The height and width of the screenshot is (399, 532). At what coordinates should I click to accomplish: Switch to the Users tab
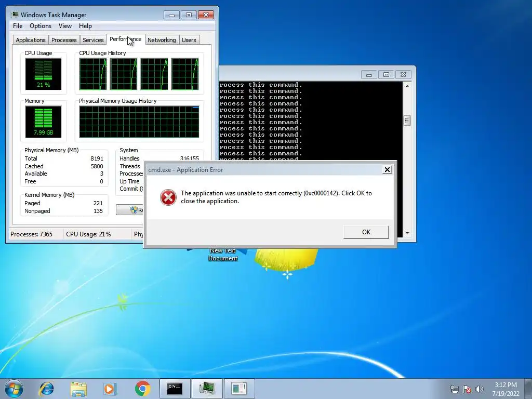point(189,40)
